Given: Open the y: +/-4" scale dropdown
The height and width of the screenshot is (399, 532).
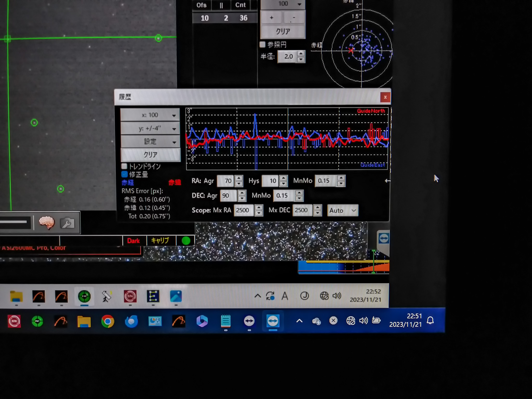Looking at the screenshot, I should pyautogui.click(x=150, y=128).
